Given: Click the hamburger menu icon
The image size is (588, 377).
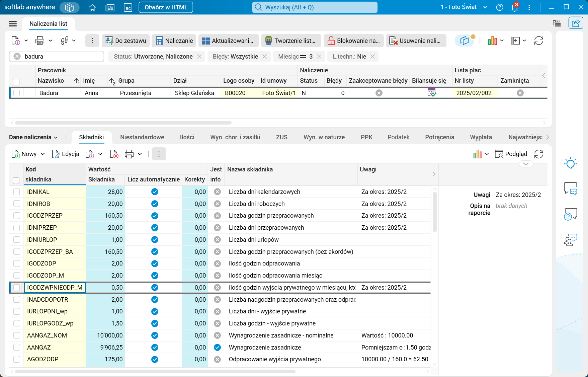Looking at the screenshot, I should (x=13, y=24).
